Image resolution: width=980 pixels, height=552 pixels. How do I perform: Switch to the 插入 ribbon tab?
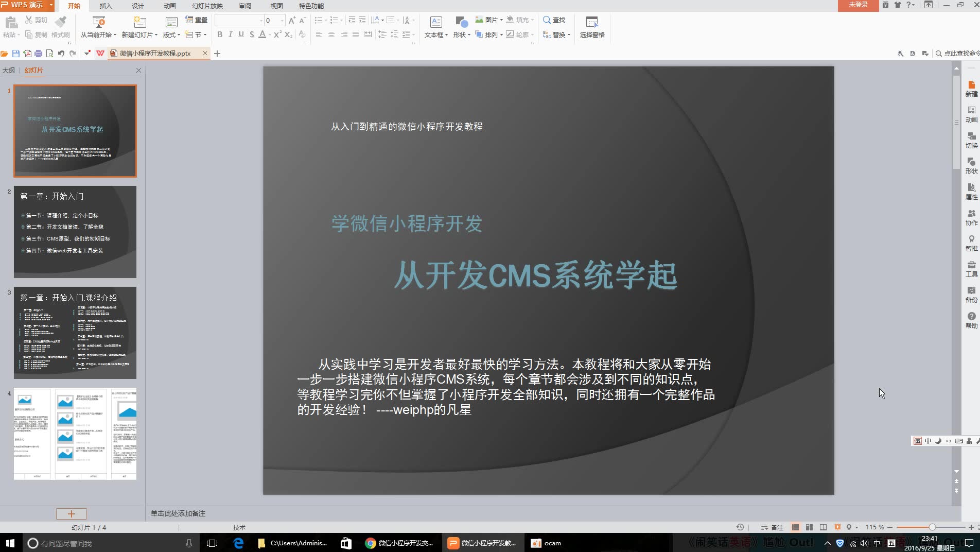point(104,6)
